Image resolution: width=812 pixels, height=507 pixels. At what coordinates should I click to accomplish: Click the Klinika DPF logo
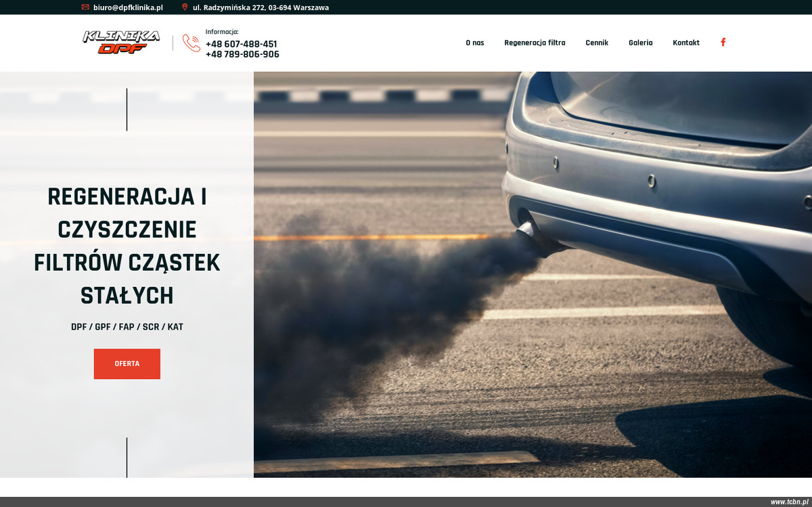(121, 42)
